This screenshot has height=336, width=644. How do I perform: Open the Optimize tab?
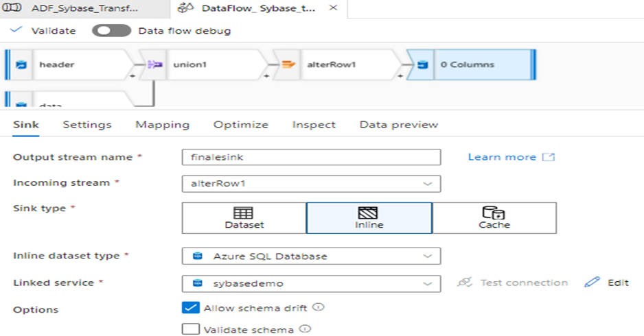point(241,124)
